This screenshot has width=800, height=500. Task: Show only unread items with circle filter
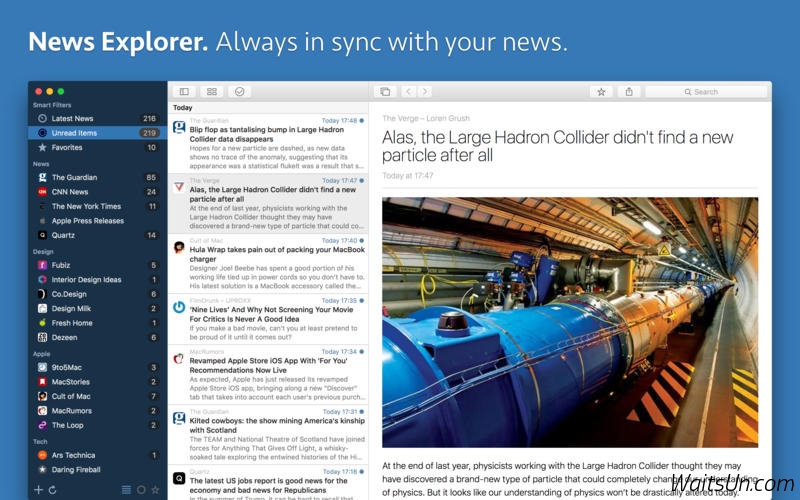pyautogui.click(x=140, y=489)
